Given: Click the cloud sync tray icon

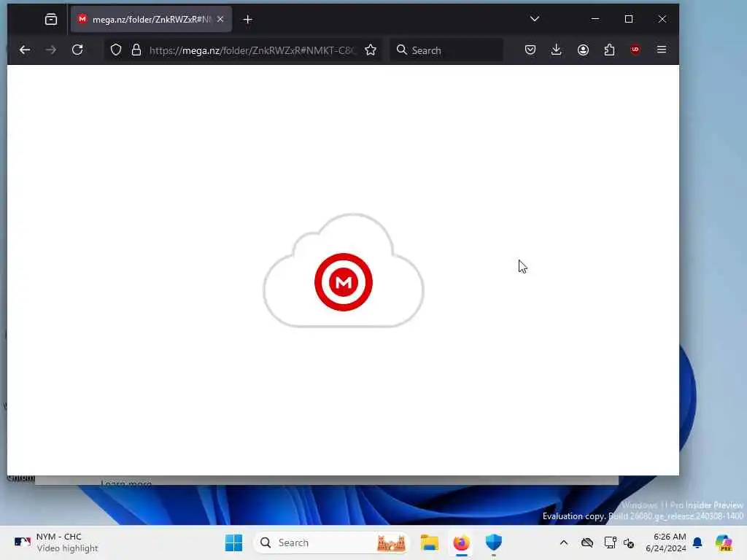Looking at the screenshot, I should click(587, 542).
